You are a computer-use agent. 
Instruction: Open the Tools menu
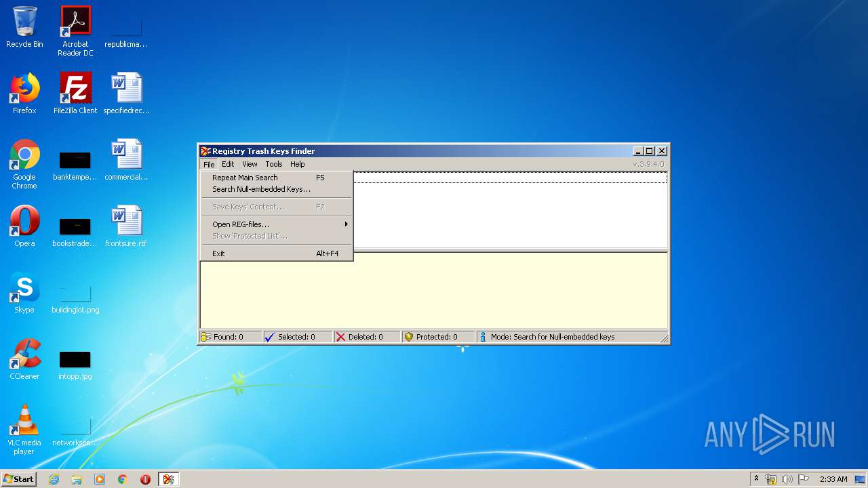tap(274, 164)
